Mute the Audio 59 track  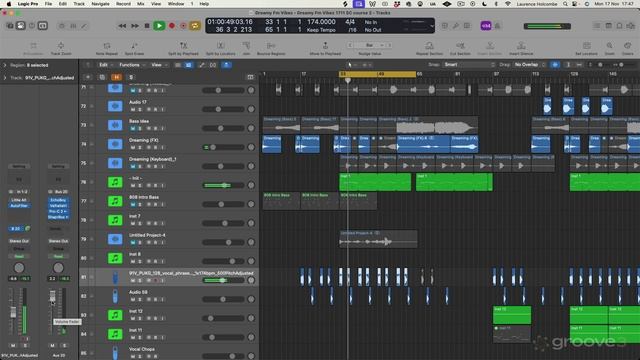133,299
